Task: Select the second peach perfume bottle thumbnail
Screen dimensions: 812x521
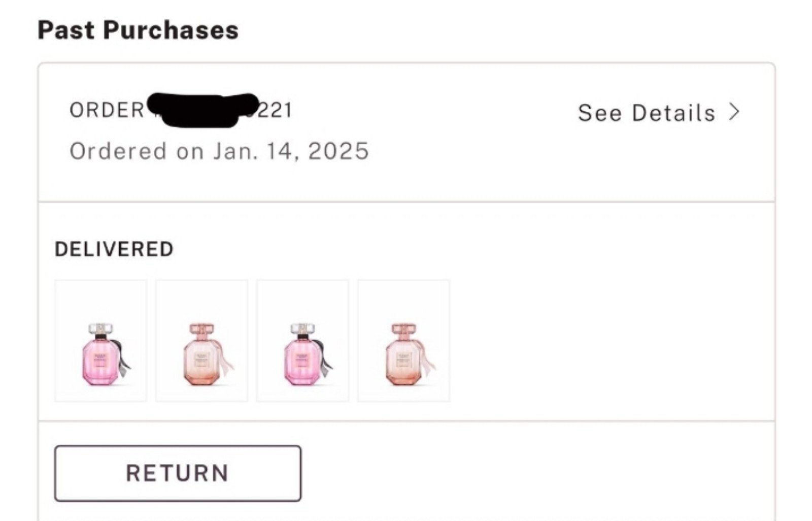Action: 201,341
